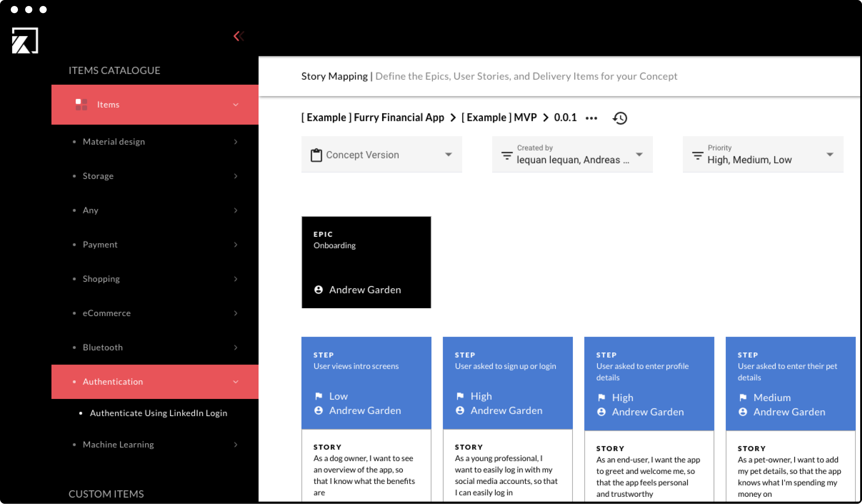Click the app logo in top-left corner
Viewport: 862px width, 504px height.
click(x=25, y=40)
